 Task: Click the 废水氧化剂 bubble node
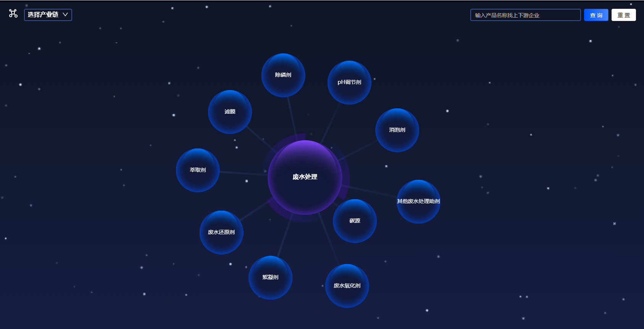point(347,286)
